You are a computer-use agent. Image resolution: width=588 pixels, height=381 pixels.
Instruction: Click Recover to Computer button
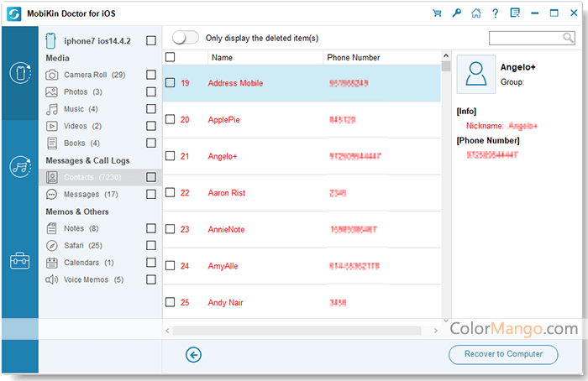coord(503,354)
